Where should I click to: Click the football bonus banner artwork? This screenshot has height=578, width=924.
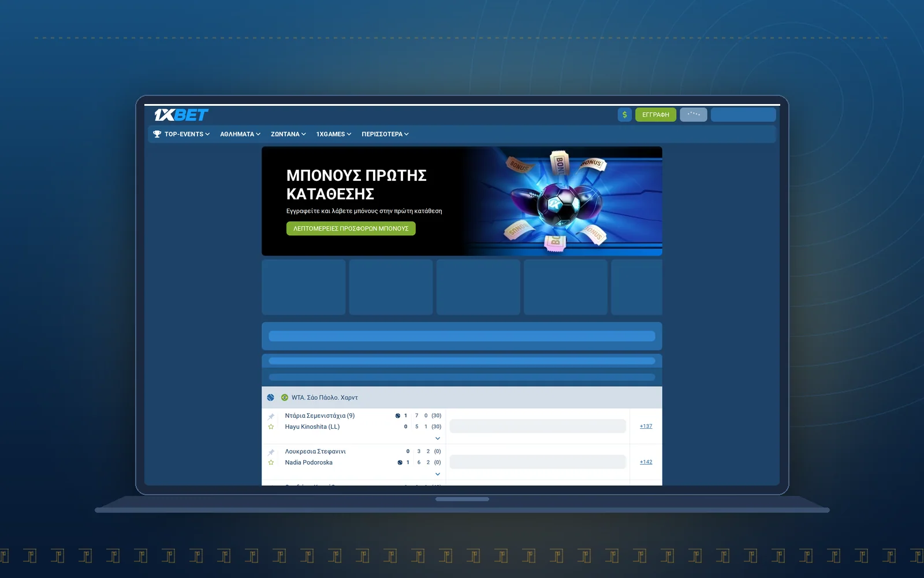[x=557, y=201]
